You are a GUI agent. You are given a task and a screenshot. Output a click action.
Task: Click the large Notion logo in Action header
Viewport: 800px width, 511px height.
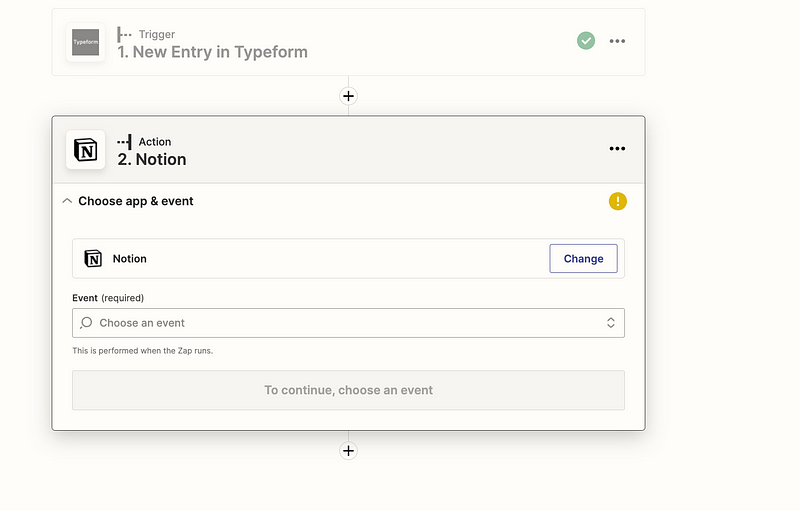[85, 149]
